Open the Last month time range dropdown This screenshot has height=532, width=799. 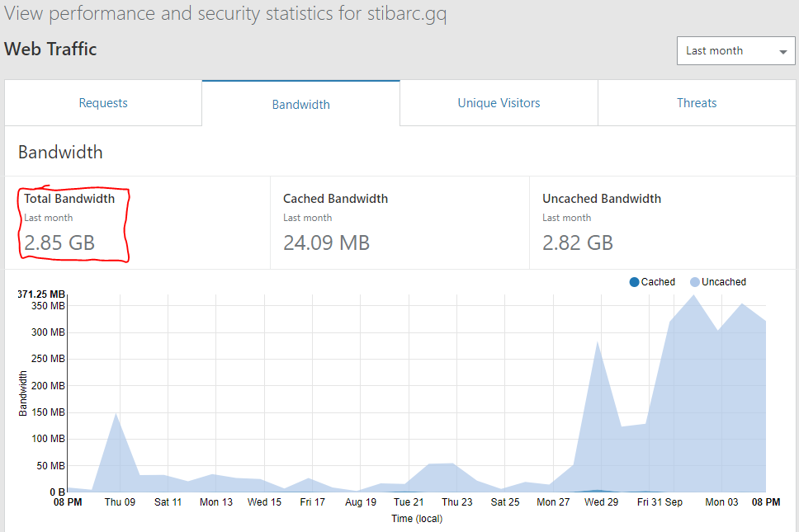click(x=735, y=51)
